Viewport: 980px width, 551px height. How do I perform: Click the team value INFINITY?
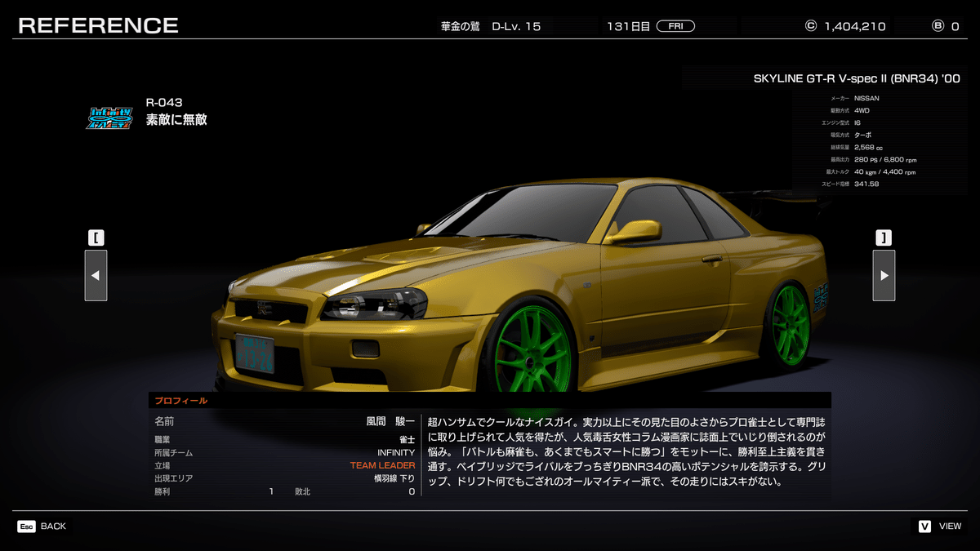(x=396, y=452)
